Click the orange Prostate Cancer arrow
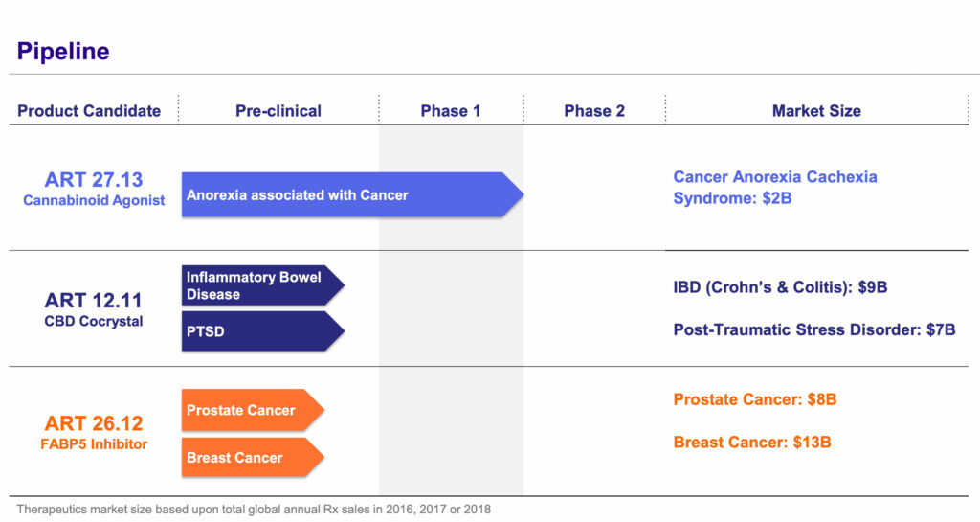 click(x=253, y=410)
